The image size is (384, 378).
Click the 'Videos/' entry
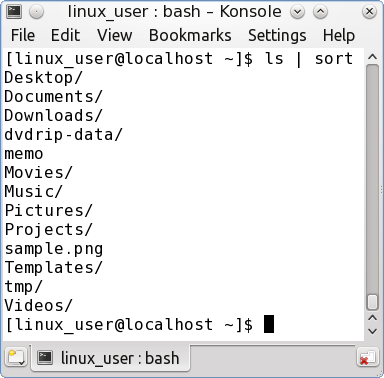coord(38,306)
